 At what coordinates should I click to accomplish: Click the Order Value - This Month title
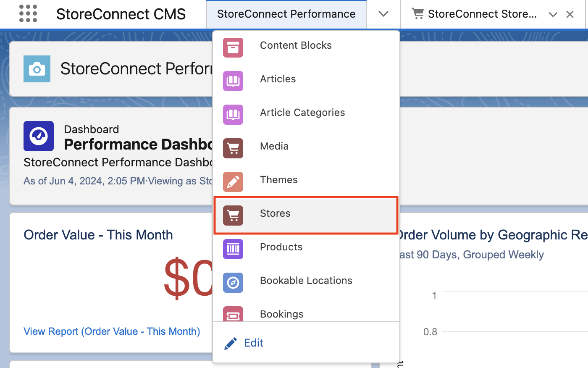[98, 235]
